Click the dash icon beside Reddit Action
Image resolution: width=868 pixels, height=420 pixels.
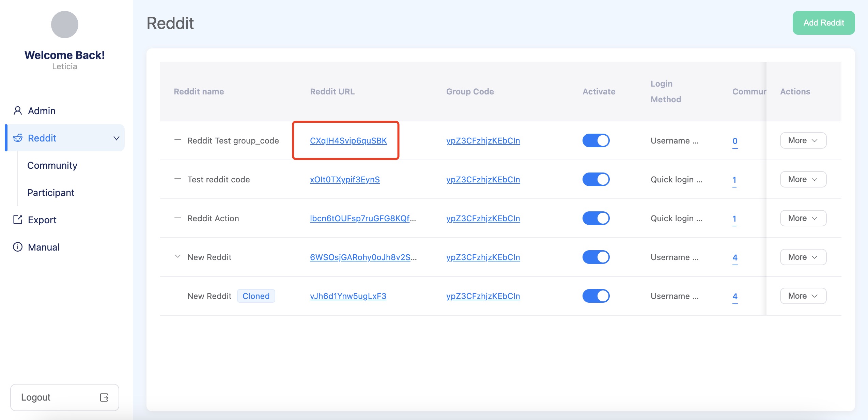point(177,217)
